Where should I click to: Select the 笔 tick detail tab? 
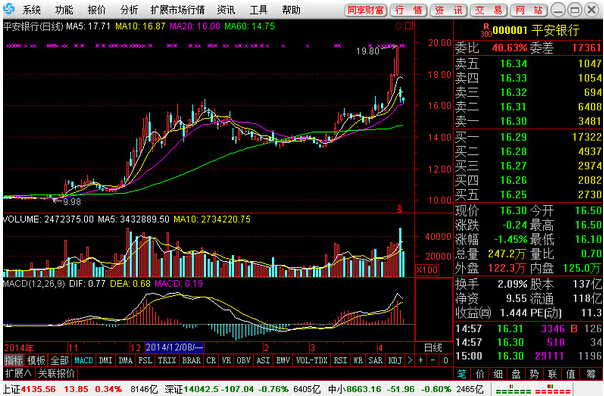click(461, 374)
